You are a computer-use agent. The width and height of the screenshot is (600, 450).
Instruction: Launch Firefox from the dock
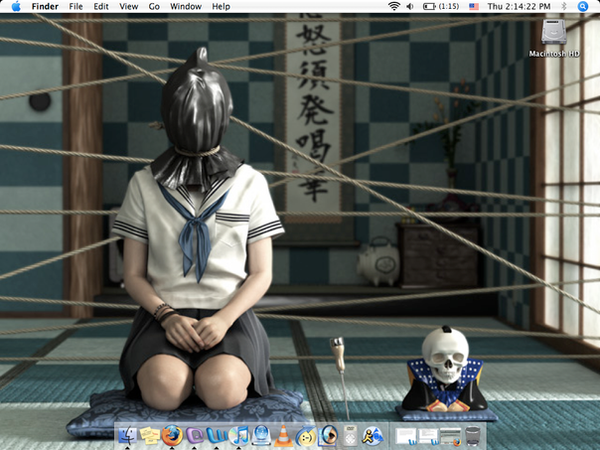coord(172,435)
